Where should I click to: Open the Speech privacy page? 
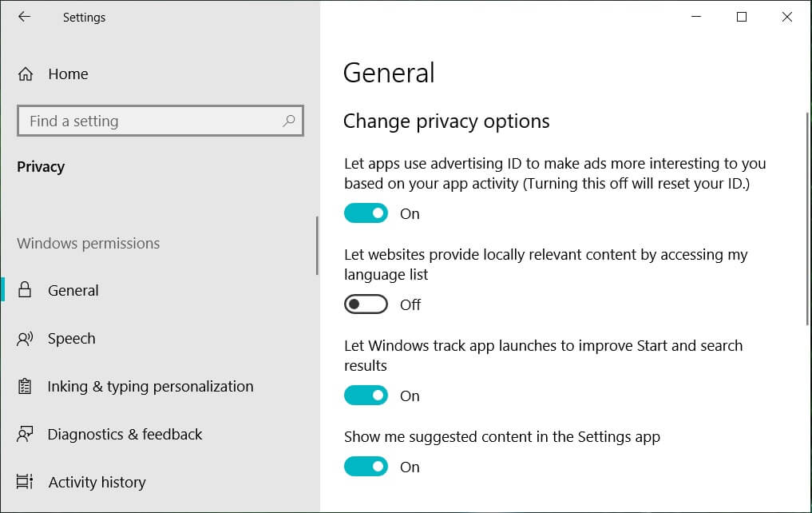71,339
